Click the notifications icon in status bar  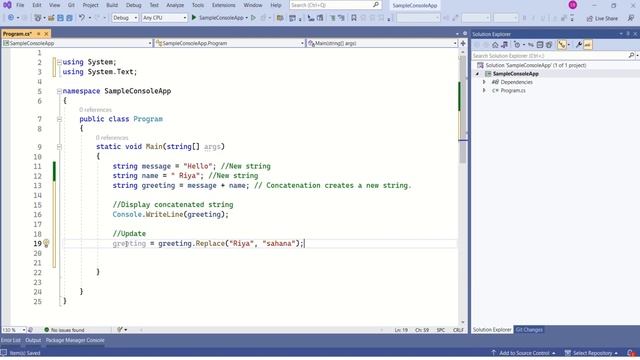631,353
